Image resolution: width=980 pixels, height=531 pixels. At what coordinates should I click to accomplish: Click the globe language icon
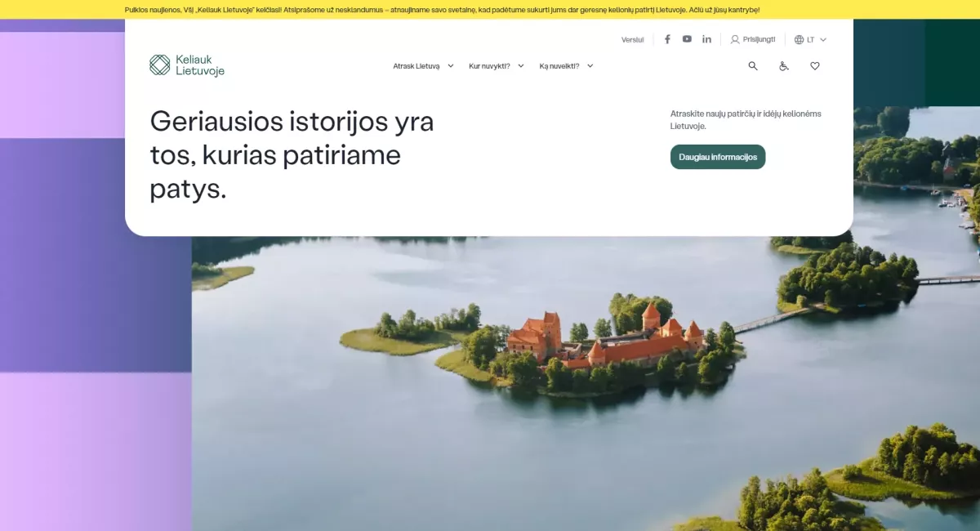(798, 38)
